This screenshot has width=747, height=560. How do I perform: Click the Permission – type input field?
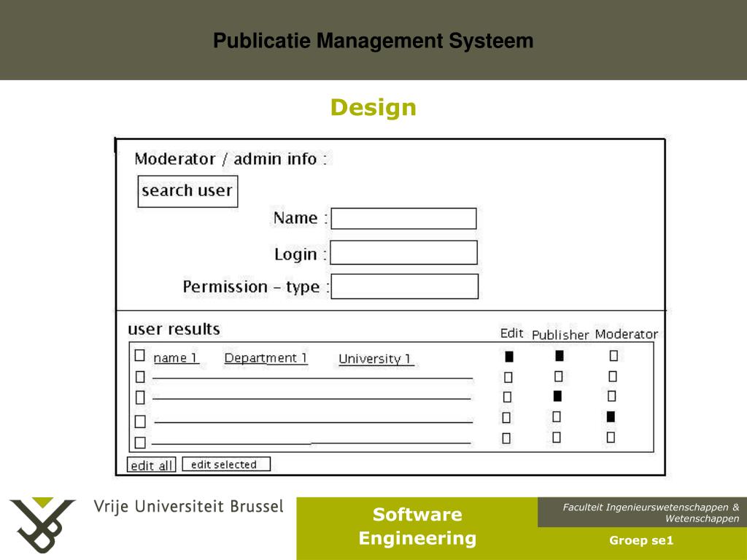tap(404, 287)
